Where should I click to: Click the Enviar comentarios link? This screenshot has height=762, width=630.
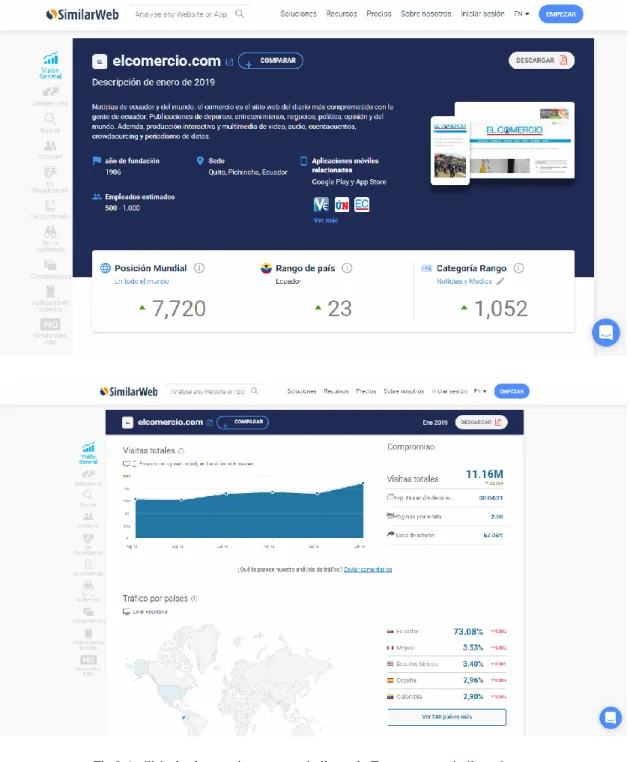pyautogui.click(x=368, y=570)
